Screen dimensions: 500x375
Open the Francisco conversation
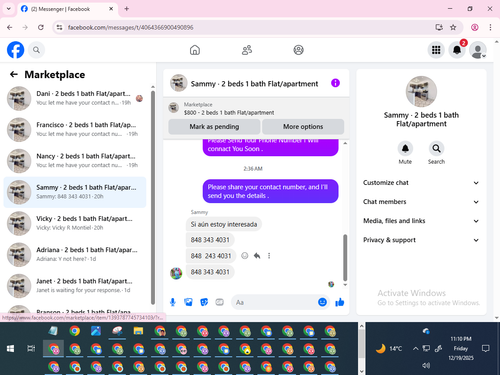(75, 130)
